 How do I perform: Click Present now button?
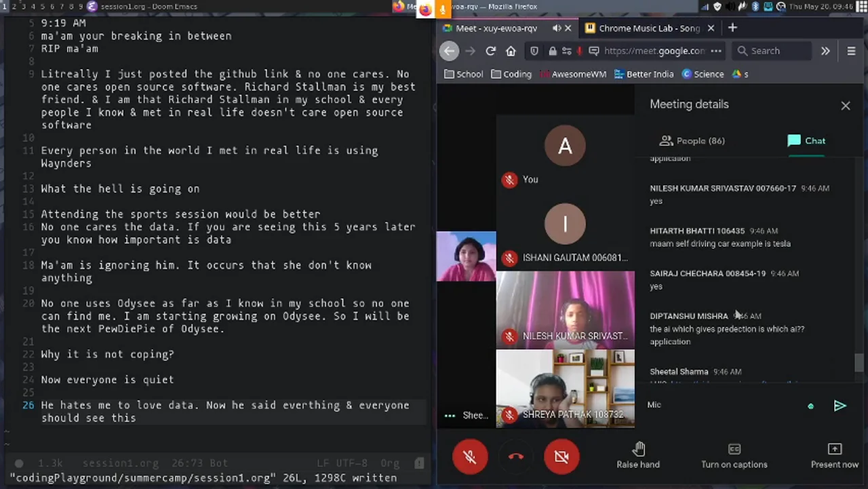834,455
